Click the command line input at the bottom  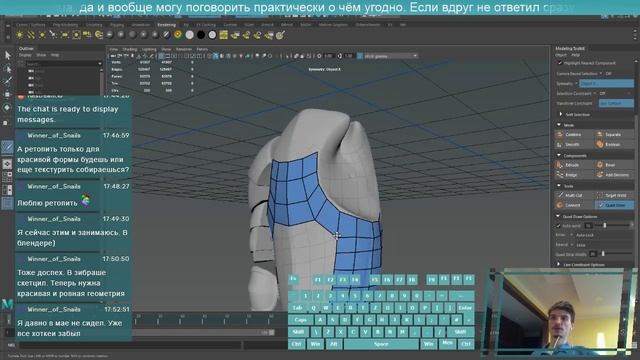(131, 345)
